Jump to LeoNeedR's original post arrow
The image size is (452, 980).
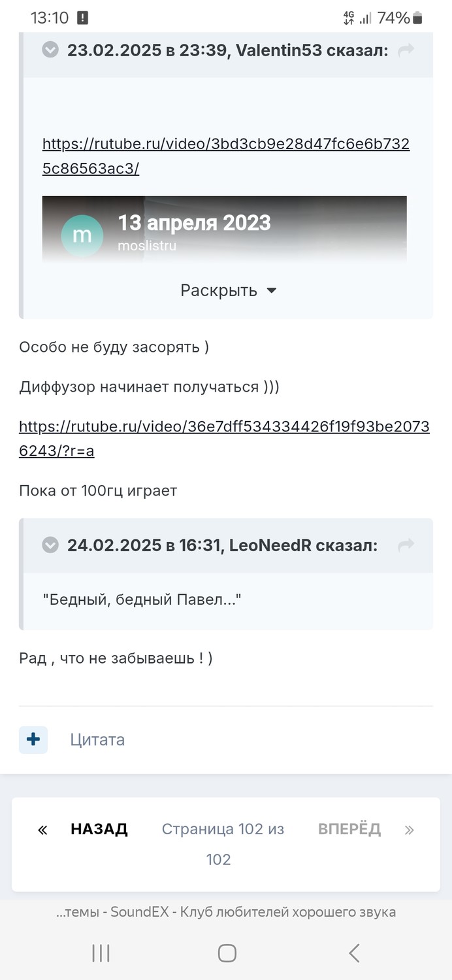[x=406, y=545]
